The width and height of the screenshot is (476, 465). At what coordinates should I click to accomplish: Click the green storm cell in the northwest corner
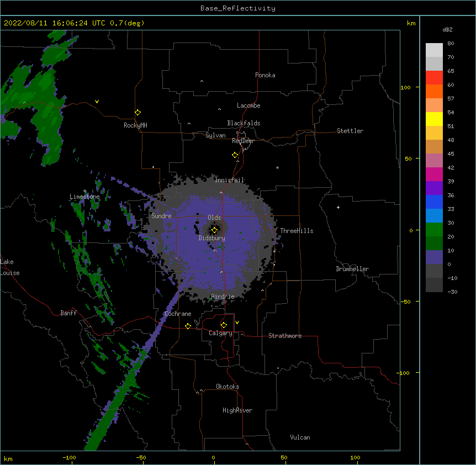pyautogui.click(x=36, y=100)
